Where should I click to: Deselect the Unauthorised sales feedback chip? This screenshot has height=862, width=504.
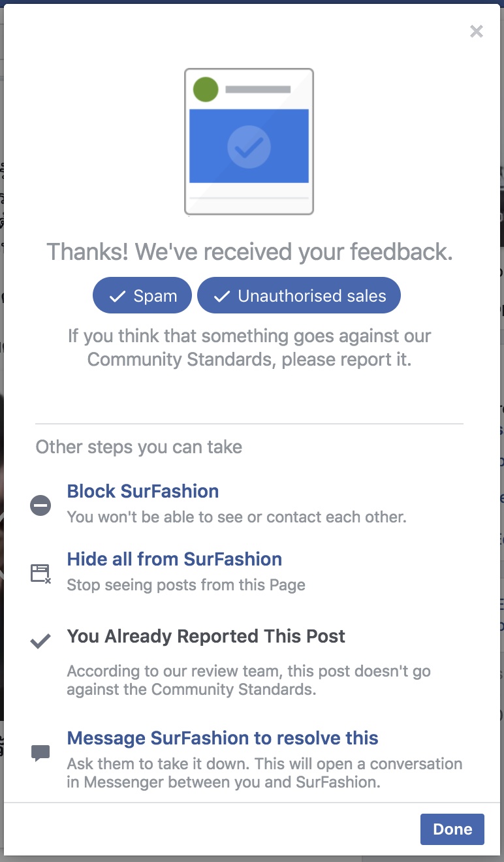299,296
